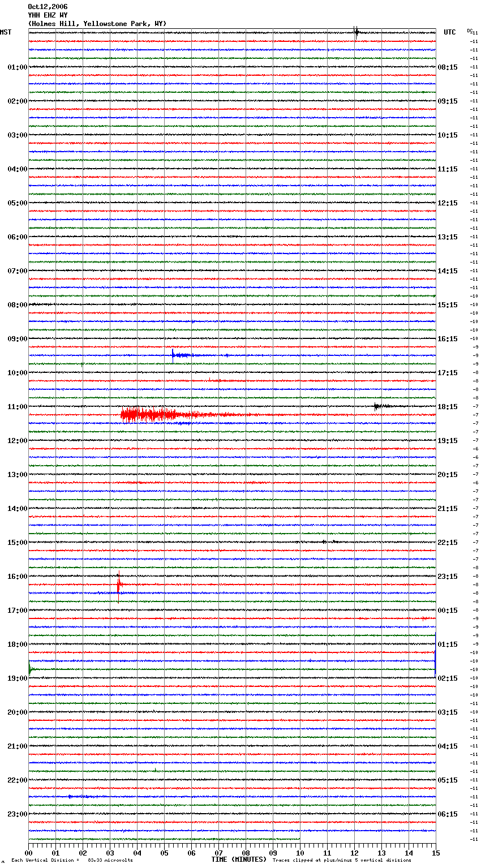Click the 15 minute tick label
The image size is (481, 868).
[x=435, y=853]
